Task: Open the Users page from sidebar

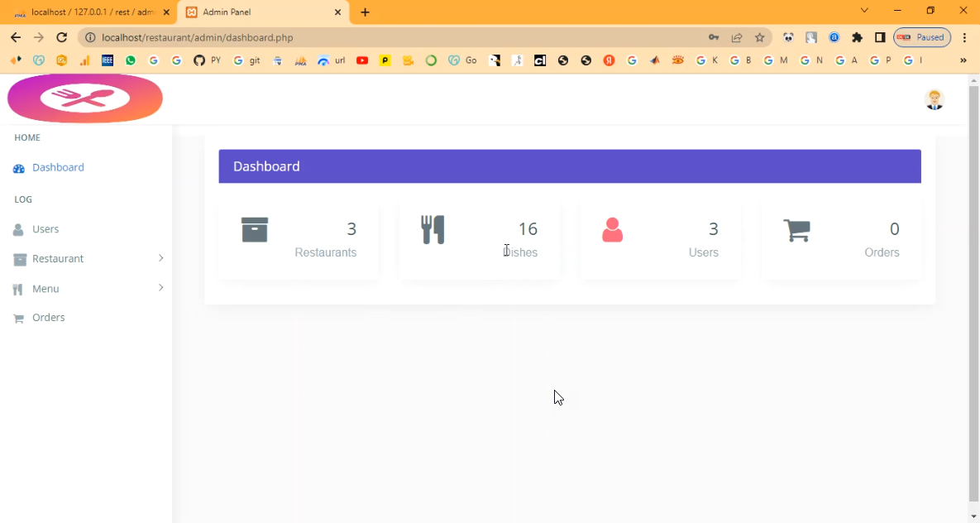Action: click(45, 229)
